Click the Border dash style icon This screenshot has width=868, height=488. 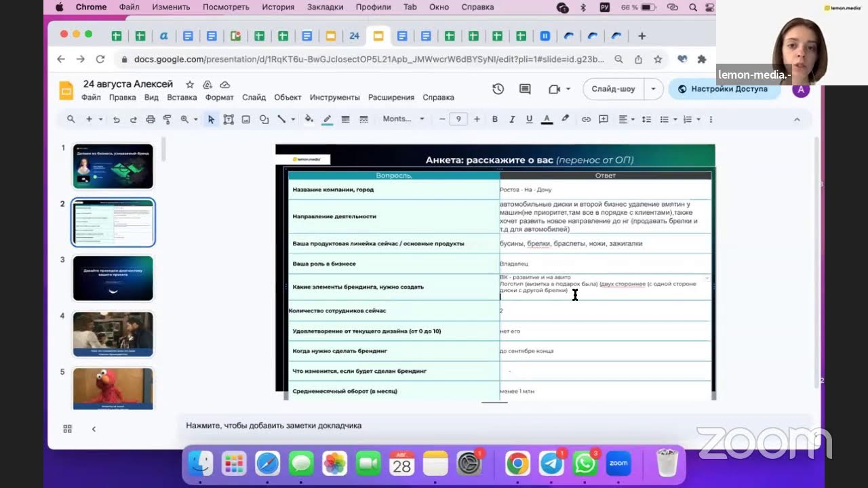click(x=363, y=119)
